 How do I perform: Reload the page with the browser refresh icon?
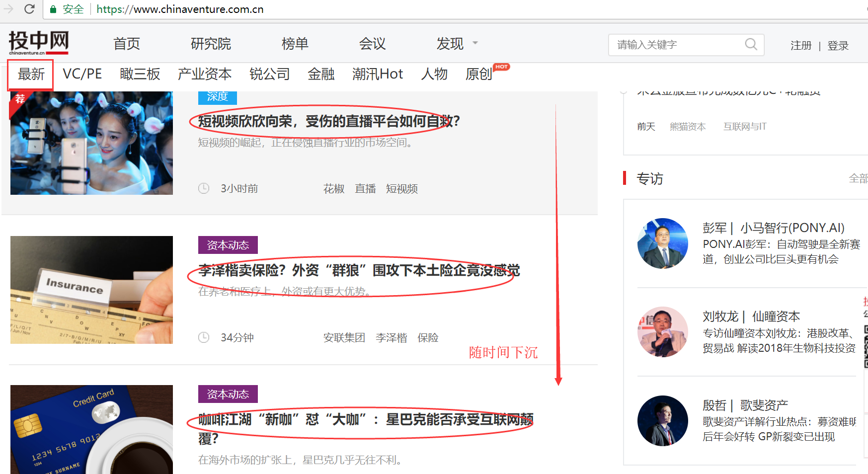(x=29, y=9)
